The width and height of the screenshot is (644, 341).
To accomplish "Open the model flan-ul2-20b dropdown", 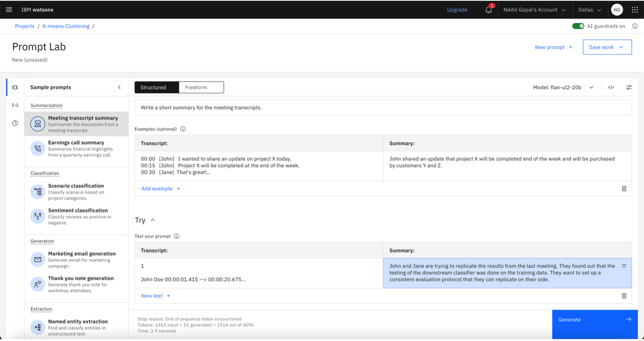I will (563, 87).
